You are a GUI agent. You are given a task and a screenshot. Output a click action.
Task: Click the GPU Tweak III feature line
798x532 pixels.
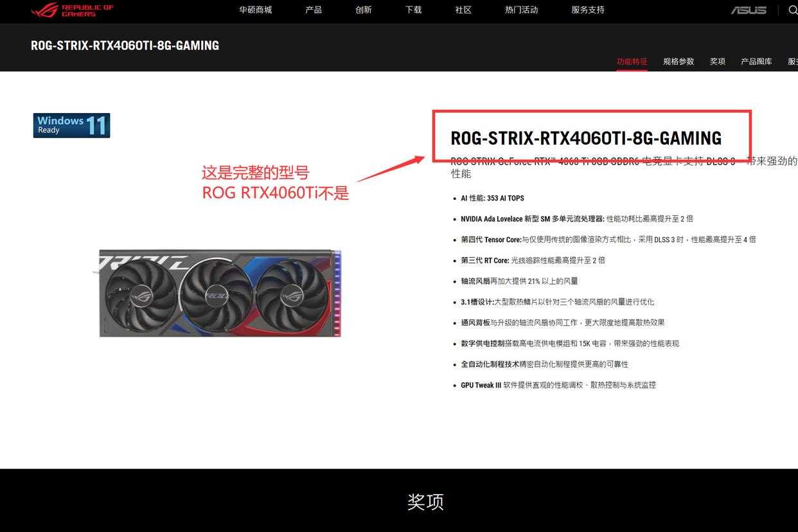(558, 385)
